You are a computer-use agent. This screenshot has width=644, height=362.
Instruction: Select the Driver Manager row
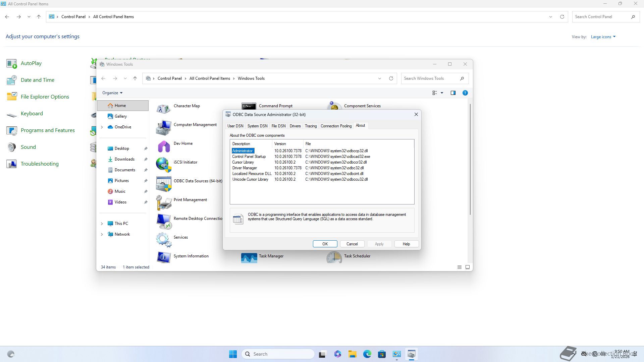245,168
